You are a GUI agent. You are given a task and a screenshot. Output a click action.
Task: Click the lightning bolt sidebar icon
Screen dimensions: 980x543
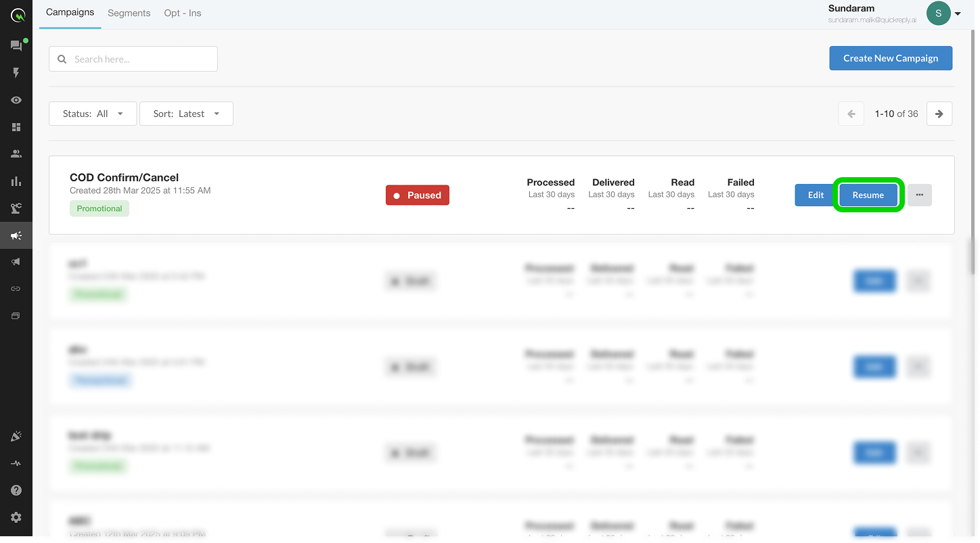[16, 73]
